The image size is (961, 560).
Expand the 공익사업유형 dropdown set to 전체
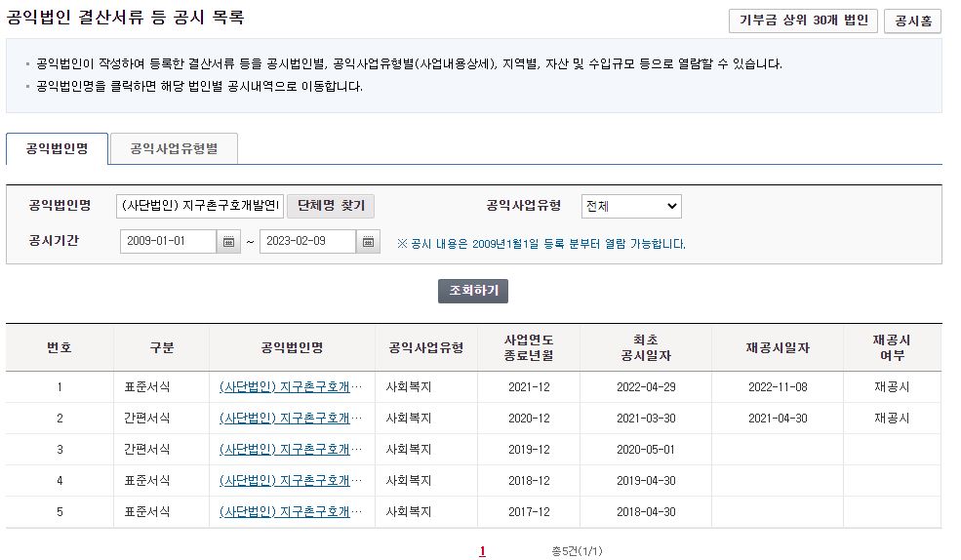tap(630, 206)
